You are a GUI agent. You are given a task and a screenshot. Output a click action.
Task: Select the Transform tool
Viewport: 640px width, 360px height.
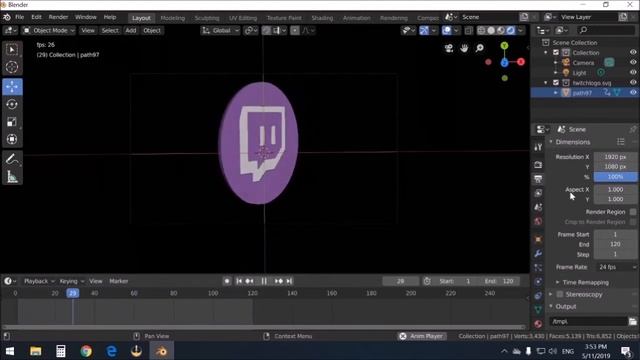tap(12, 139)
